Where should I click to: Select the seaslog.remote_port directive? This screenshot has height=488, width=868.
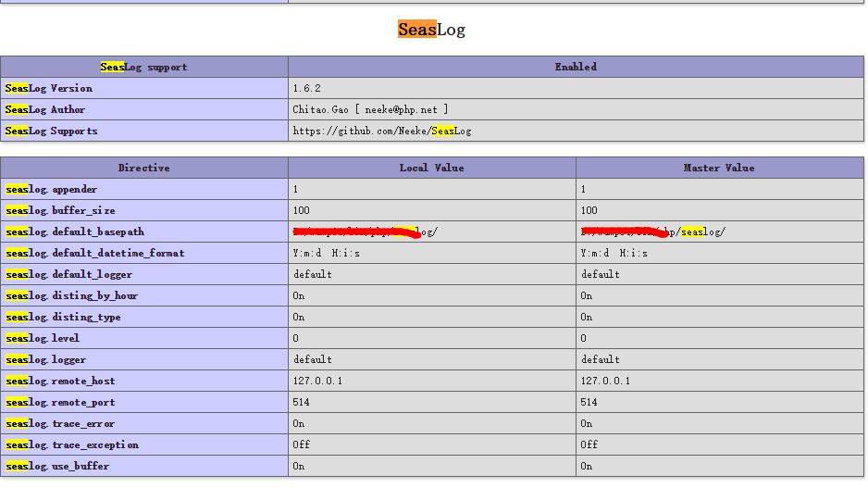[60, 403]
